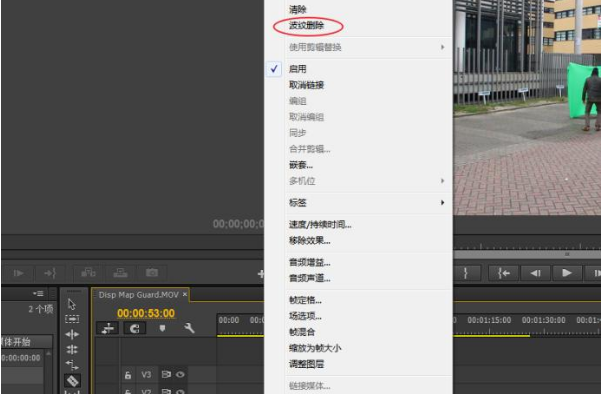Click Program monitor video preview frame
The height and width of the screenshot is (394, 602).
tap(527, 108)
